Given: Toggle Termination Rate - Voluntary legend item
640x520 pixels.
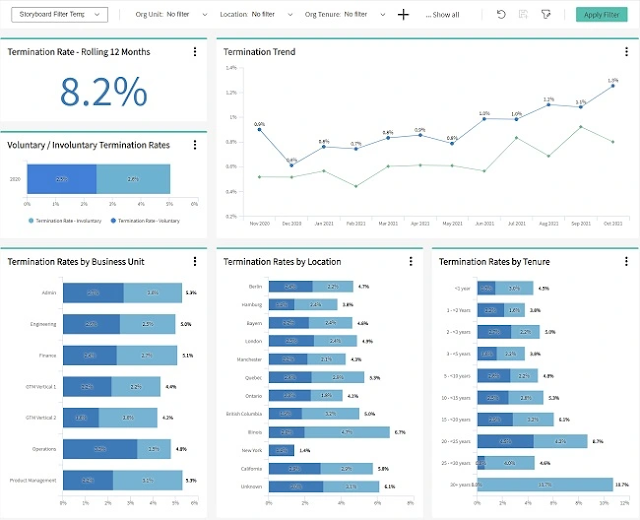Looking at the screenshot, I should [x=145, y=221].
